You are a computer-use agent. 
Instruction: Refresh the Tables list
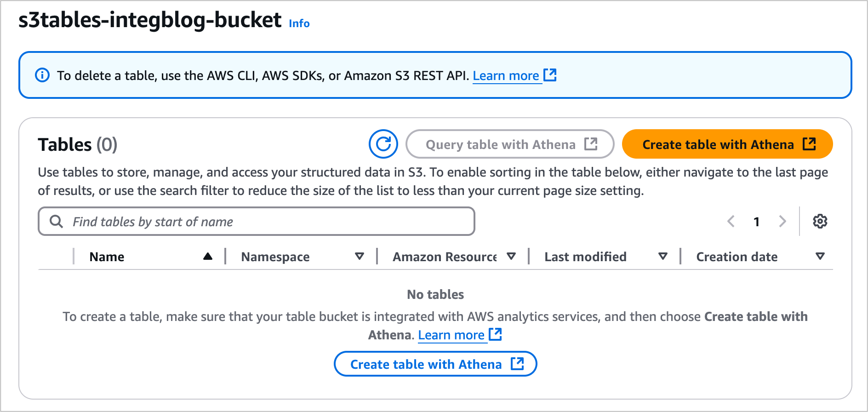tap(383, 144)
